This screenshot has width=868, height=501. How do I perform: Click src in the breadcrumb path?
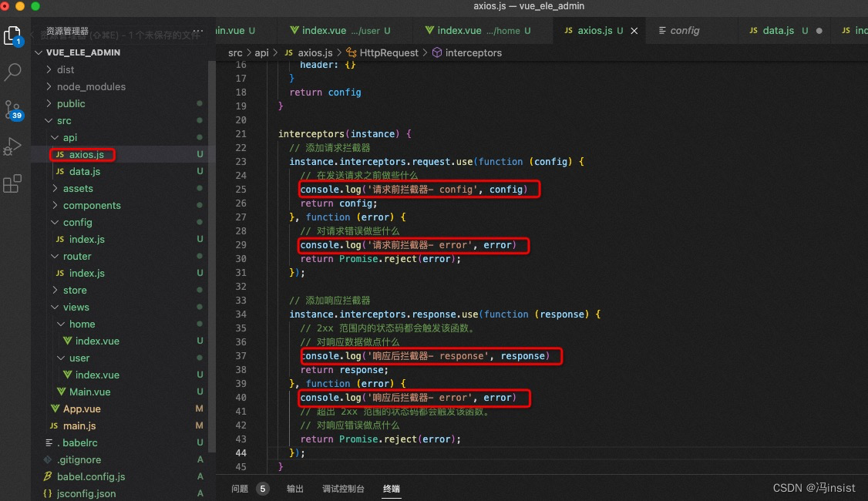(x=235, y=52)
